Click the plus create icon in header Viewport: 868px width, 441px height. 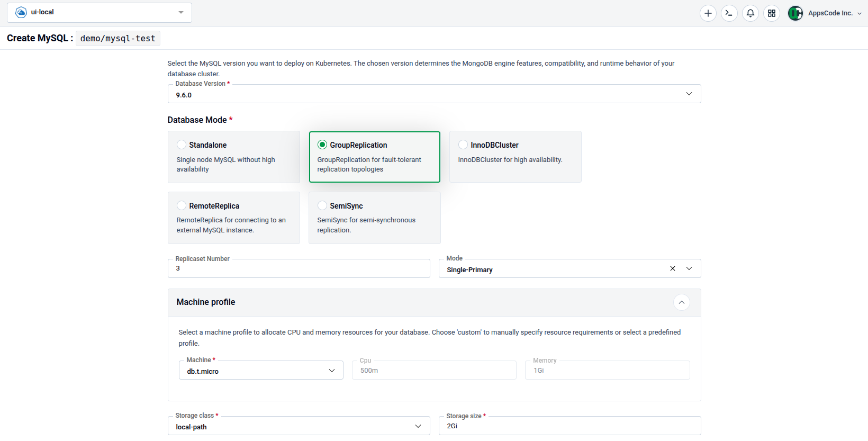708,13
